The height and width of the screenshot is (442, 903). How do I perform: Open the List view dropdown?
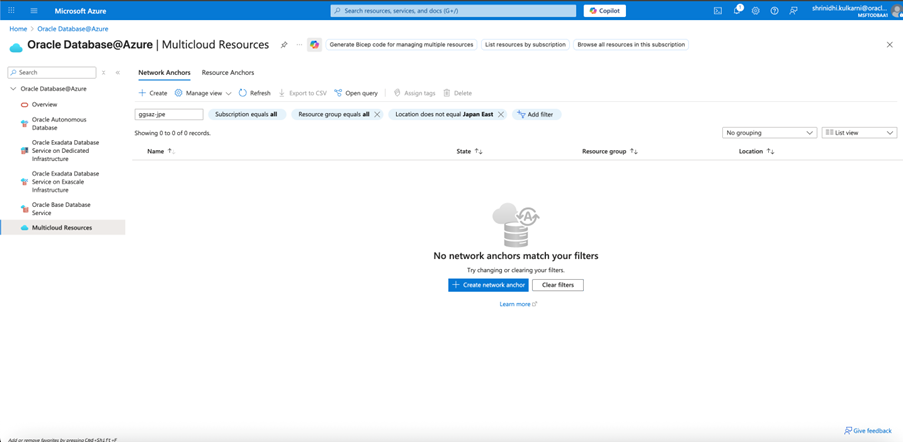click(859, 133)
